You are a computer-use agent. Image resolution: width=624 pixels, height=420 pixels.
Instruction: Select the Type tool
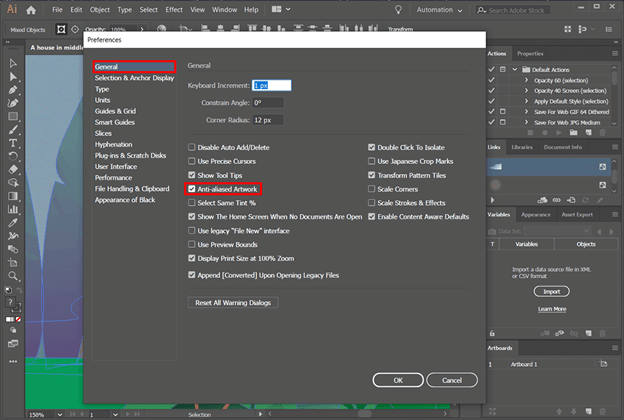13,143
